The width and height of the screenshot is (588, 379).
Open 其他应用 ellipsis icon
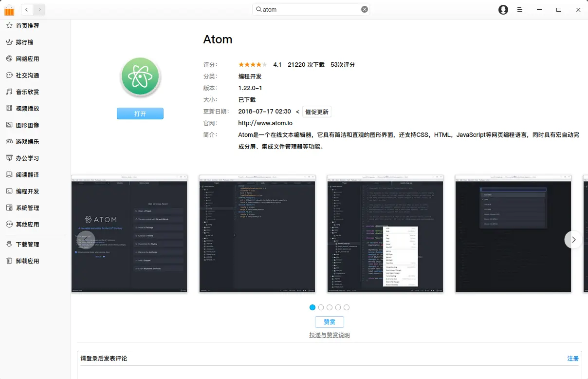[9, 224]
